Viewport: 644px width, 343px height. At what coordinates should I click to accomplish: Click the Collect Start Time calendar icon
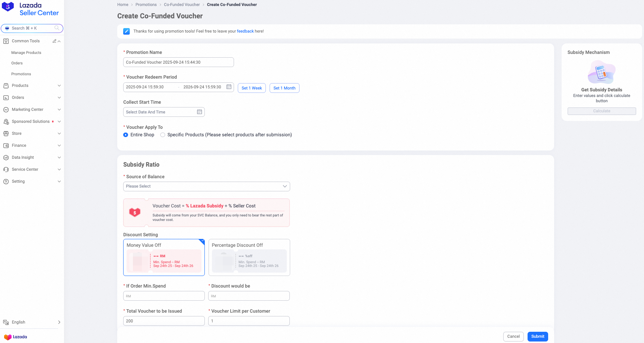point(200,112)
